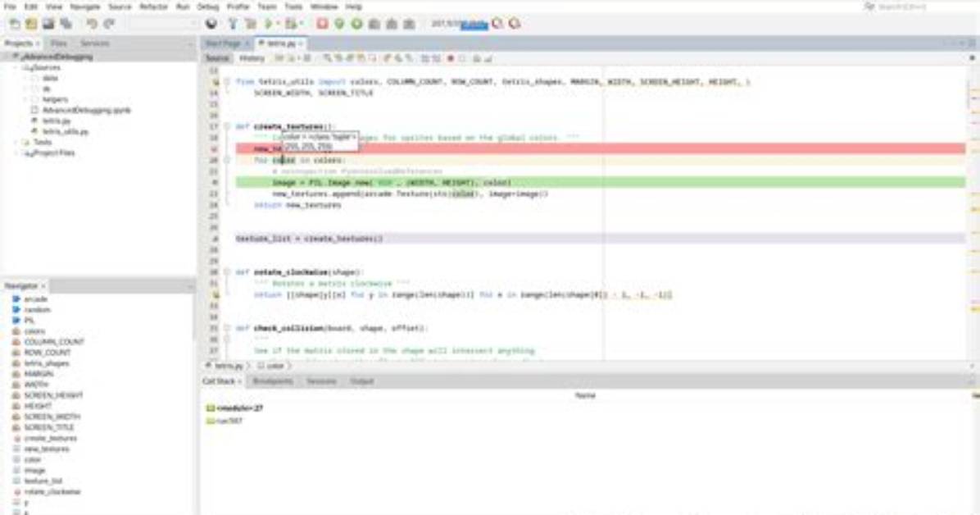Click the Step Out icon
The height and width of the screenshot is (515, 980).
click(x=409, y=24)
